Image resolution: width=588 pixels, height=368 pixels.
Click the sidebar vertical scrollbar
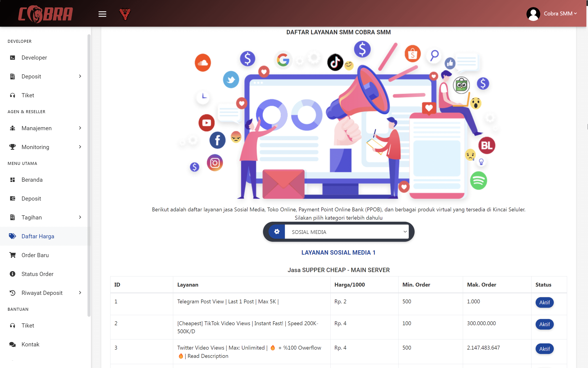tap(89, 175)
